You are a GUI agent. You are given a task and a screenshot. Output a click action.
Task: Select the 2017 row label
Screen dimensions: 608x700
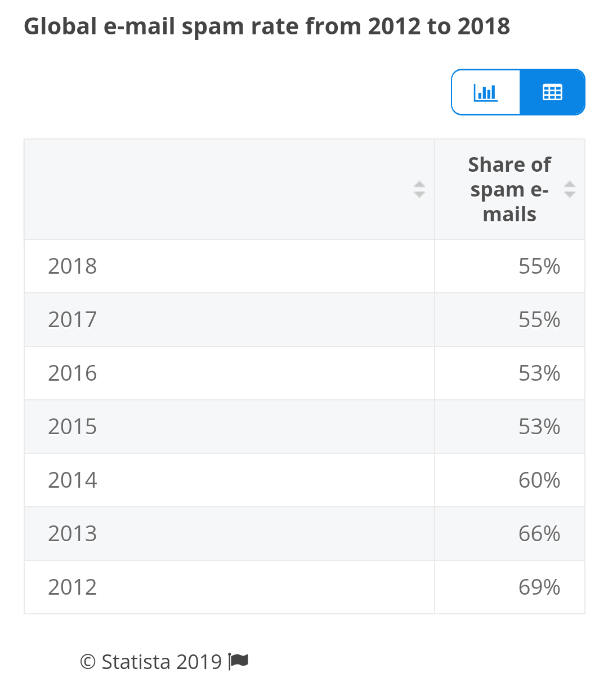click(x=73, y=319)
